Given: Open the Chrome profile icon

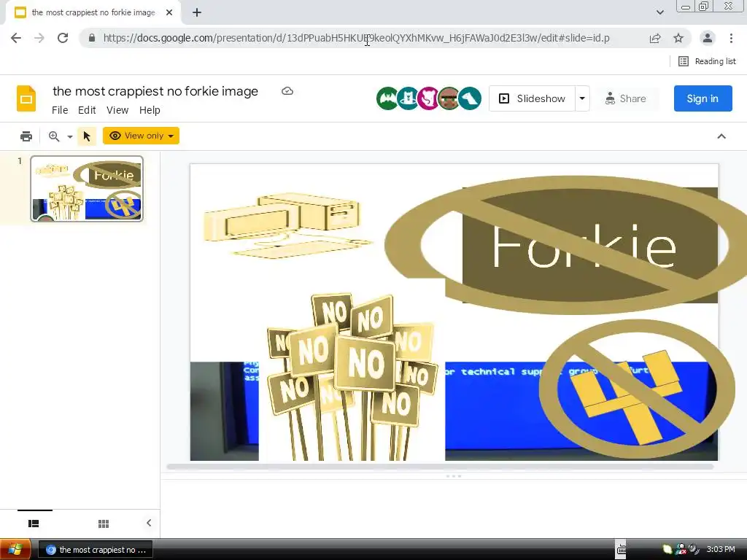Looking at the screenshot, I should [708, 38].
